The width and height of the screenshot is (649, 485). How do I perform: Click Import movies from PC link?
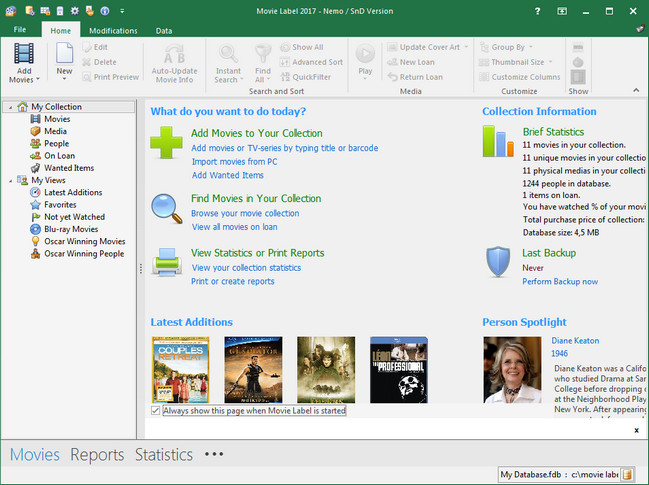point(234,162)
